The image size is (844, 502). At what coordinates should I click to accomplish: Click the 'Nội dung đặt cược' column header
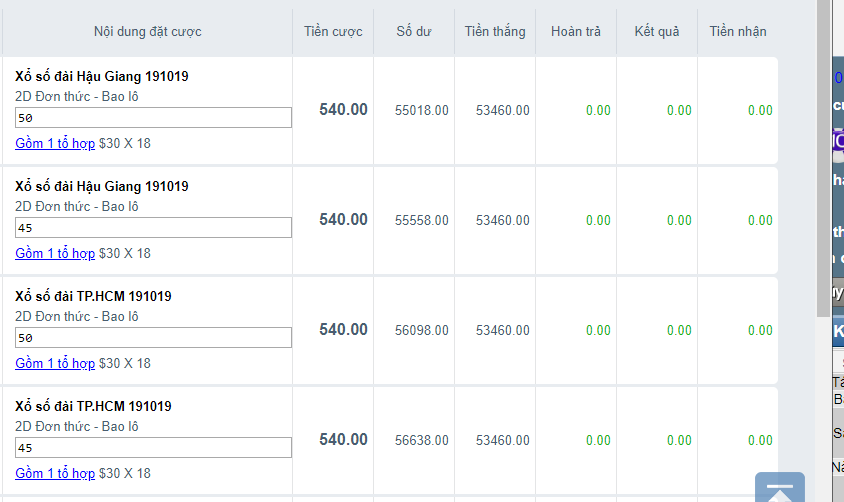click(148, 32)
